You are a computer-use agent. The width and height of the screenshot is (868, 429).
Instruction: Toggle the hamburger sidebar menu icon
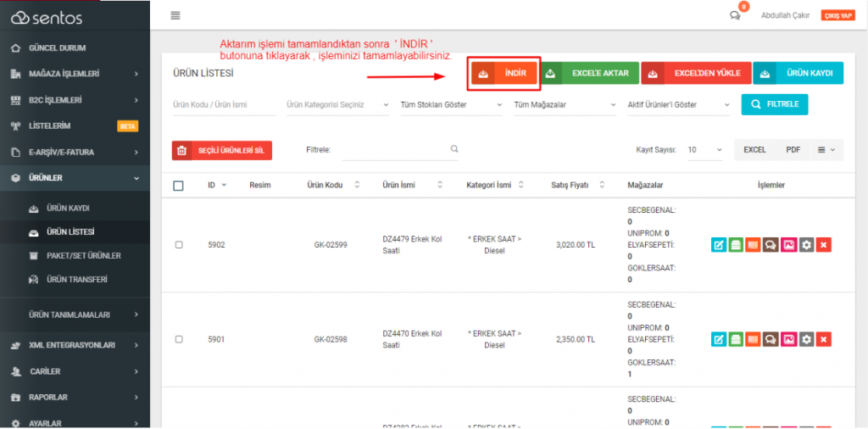pyautogui.click(x=175, y=15)
